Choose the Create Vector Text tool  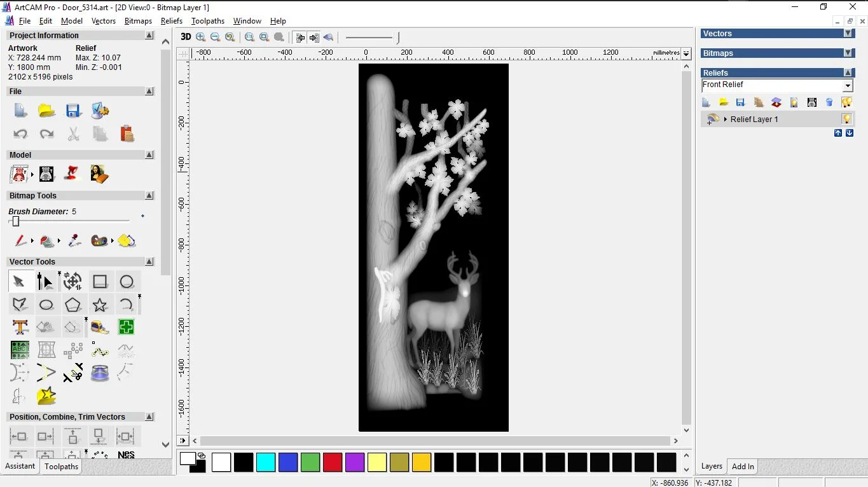[x=20, y=327]
